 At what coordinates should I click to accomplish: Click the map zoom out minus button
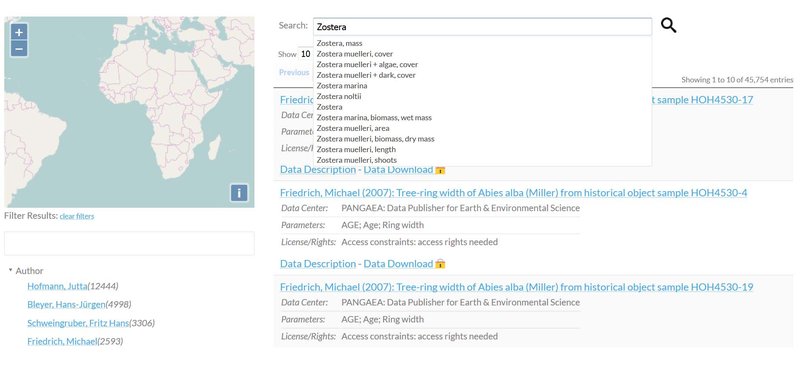click(19, 49)
